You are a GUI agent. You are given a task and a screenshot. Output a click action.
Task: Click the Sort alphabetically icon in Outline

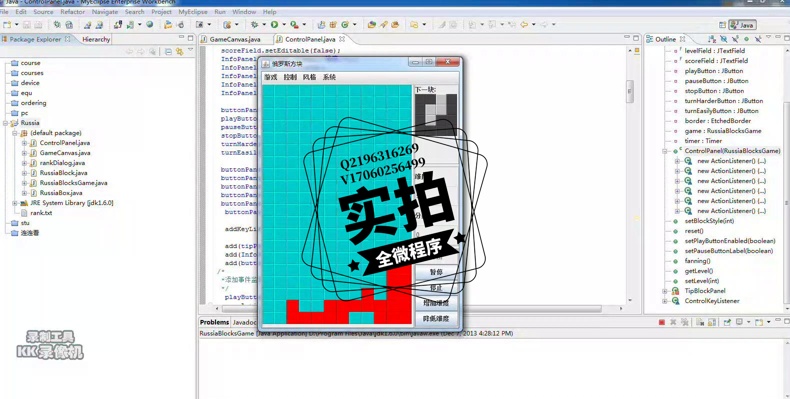click(711, 39)
